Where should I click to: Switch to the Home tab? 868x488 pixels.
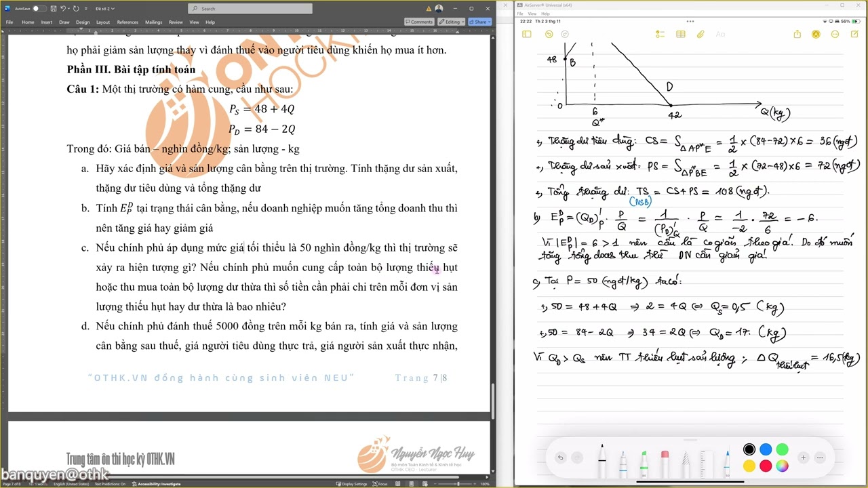pos(28,22)
